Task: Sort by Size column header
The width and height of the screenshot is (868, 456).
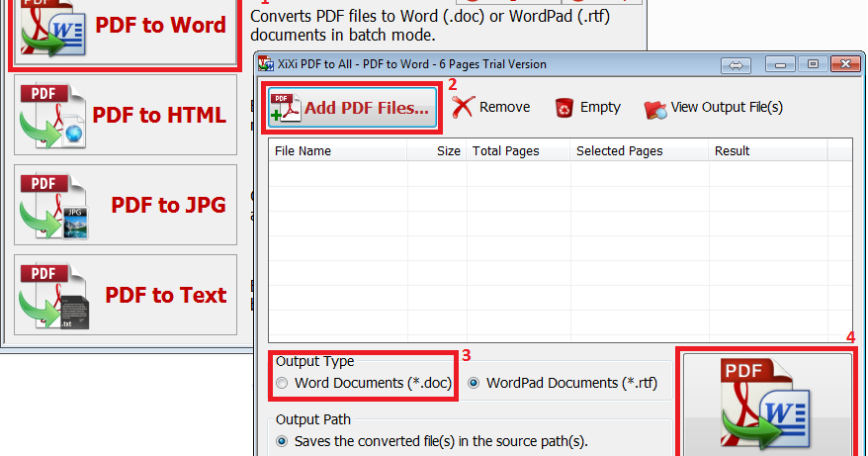Action: click(x=437, y=150)
